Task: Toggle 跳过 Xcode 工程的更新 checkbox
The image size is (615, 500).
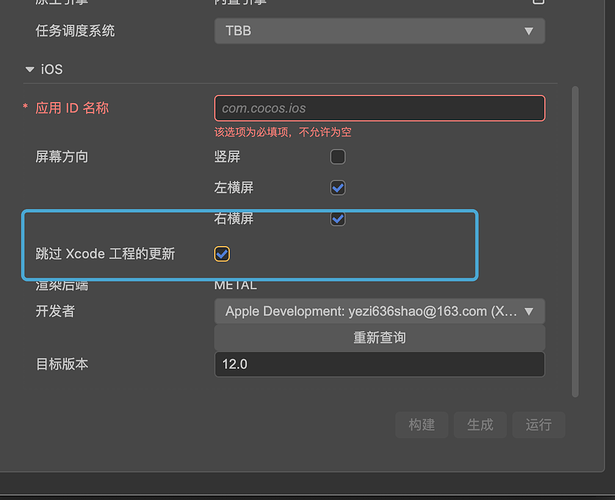Action: tap(222, 254)
